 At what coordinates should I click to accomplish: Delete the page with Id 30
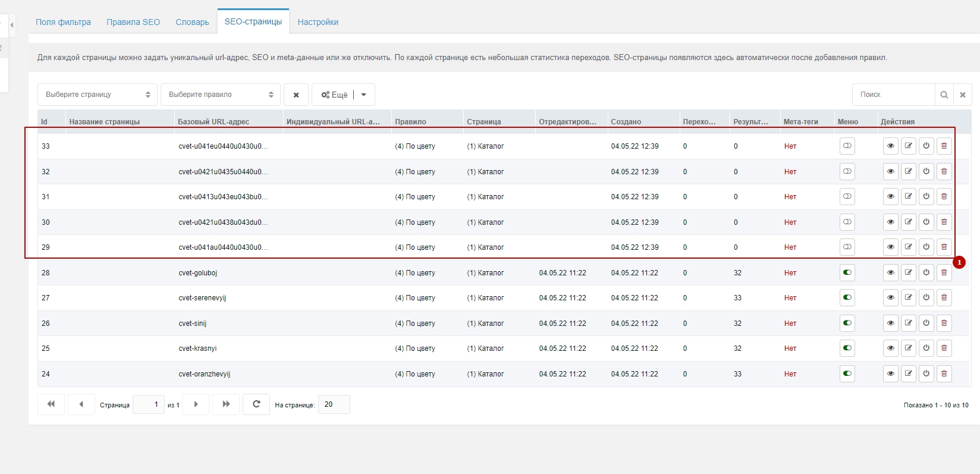point(944,222)
